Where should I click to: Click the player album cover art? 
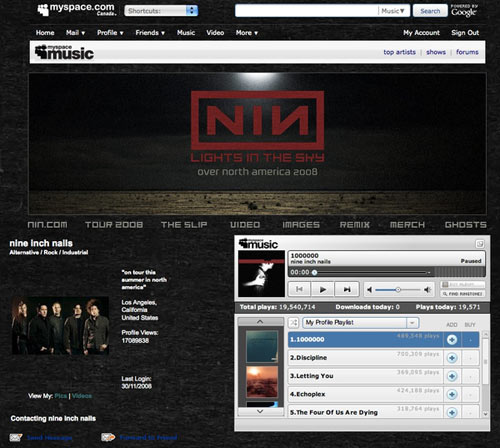pyautogui.click(x=261, y=274)
